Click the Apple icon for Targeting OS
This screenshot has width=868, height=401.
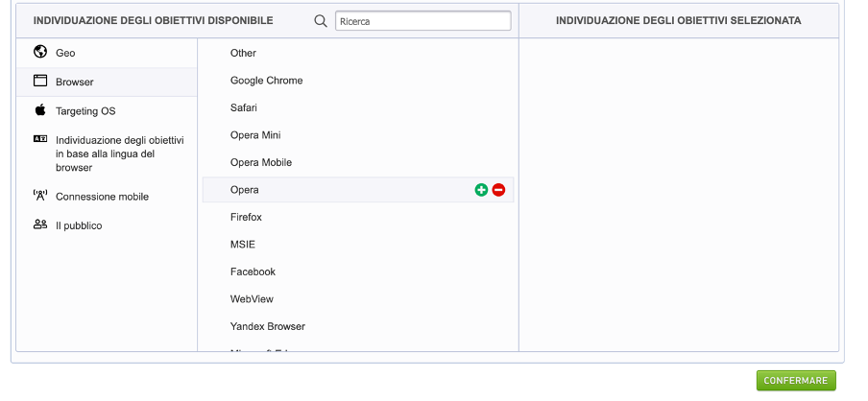pyautogui.click(x=40, y=110)
